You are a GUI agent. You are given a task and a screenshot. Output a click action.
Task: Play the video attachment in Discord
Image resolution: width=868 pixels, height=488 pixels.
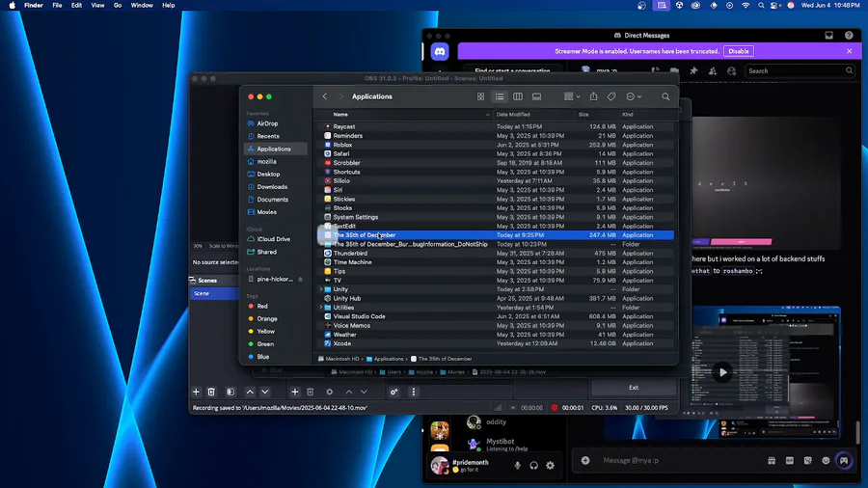pyautogui.click(x=722, y=372)
